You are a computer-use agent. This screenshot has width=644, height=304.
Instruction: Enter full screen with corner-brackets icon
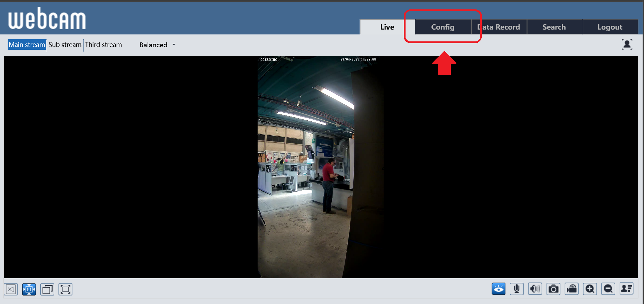65,289
